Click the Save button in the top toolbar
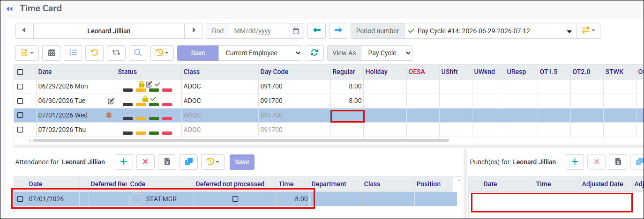 (x=198, y=53)
